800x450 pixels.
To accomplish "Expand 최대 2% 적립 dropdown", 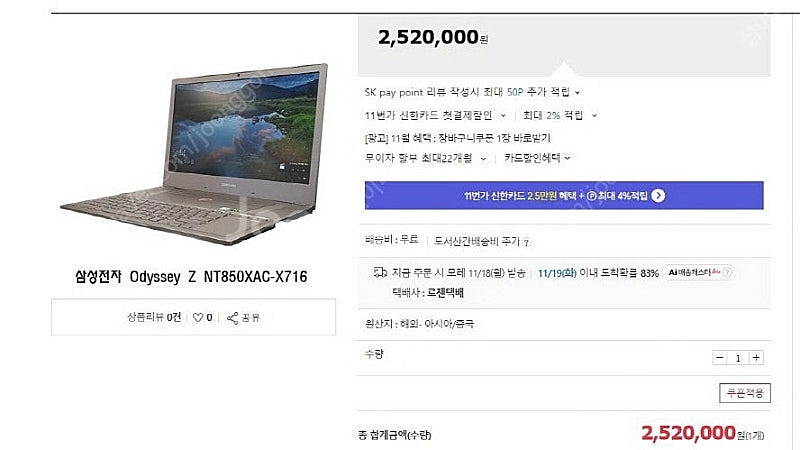I will [594, 116].
